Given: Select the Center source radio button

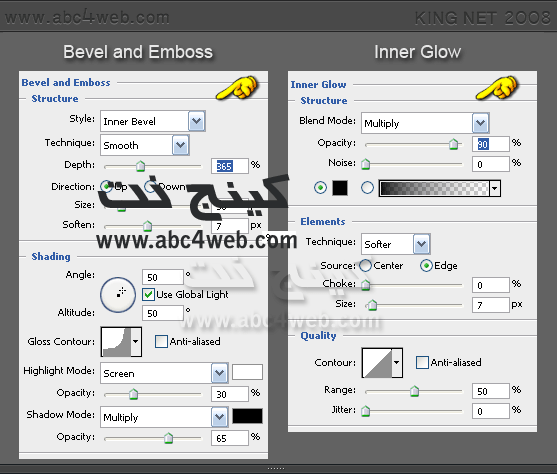Looking at the screenshot, I should point(366,265).
